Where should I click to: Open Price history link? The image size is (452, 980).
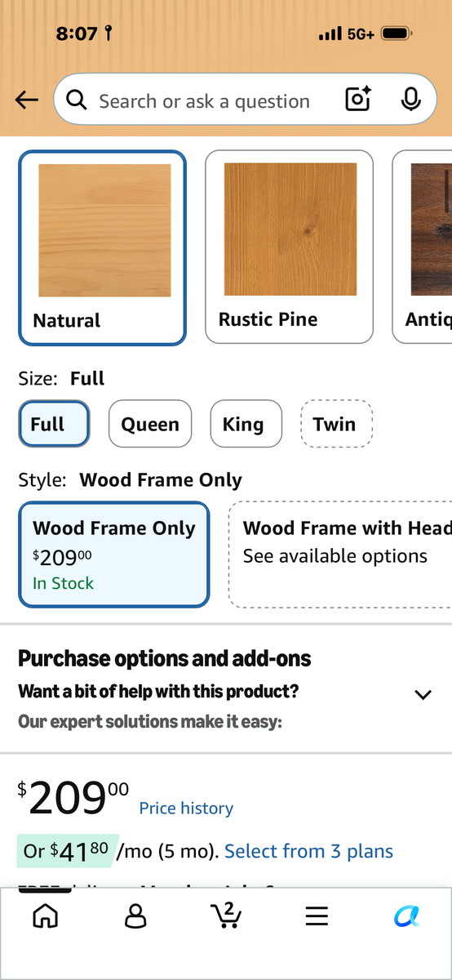(x=186, y=808)
